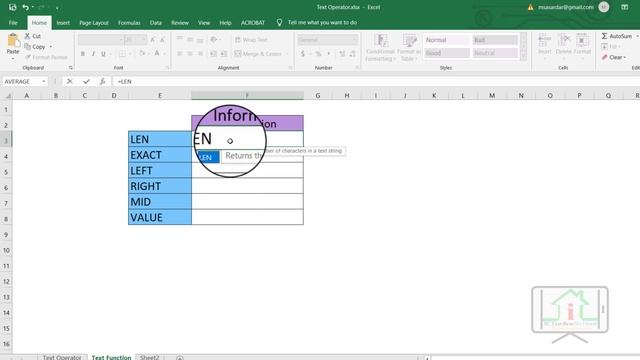The image size is (640, 360).
Task: Click the Paste clipboard icon
Action: 13,41
